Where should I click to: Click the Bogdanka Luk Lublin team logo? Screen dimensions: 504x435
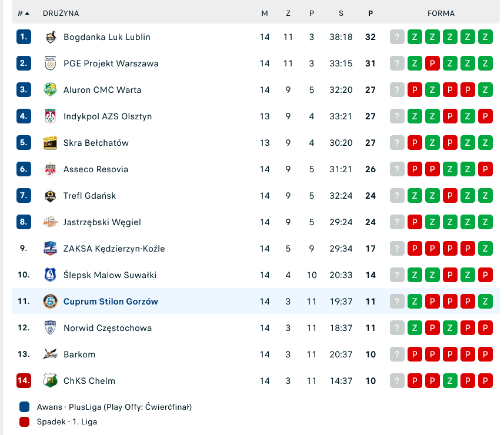[x=51, y=37]
